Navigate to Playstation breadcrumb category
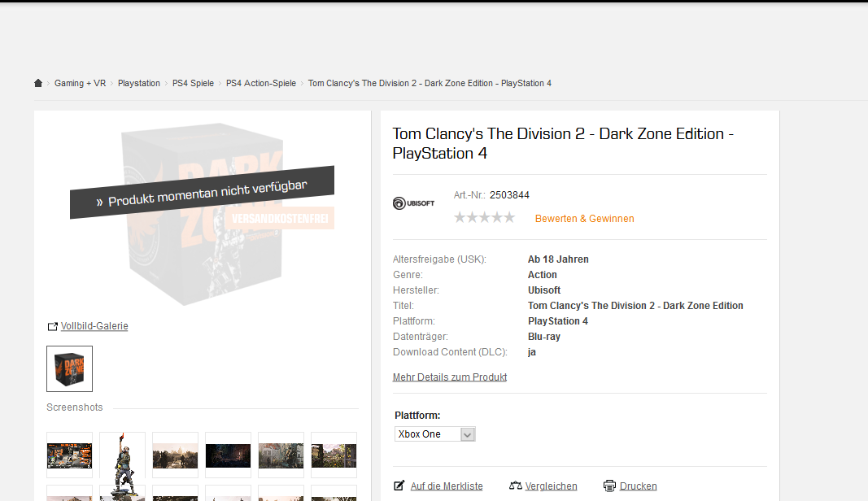Screen dimensions: 868x501 point(139,83)
